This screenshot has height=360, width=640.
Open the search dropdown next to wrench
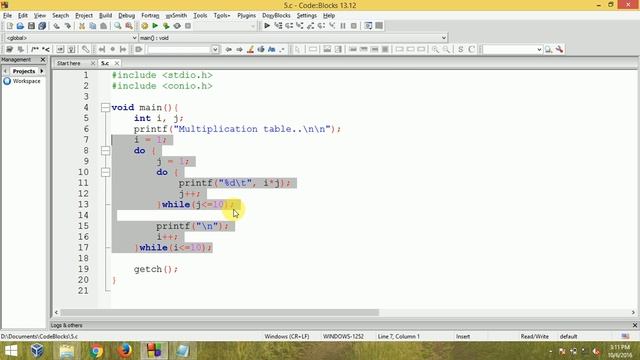[x=539, y=49]
